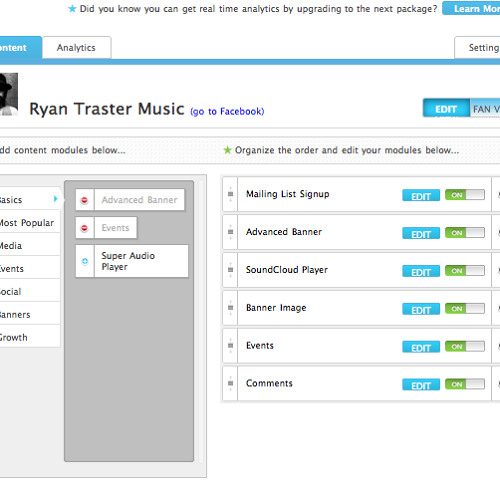
Task: Edit the SoundCloud Player module
Action: [421, 272]
